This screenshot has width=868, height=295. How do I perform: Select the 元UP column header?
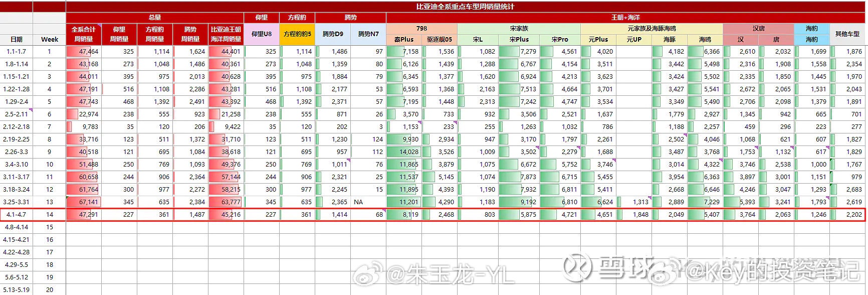[634, 39]
